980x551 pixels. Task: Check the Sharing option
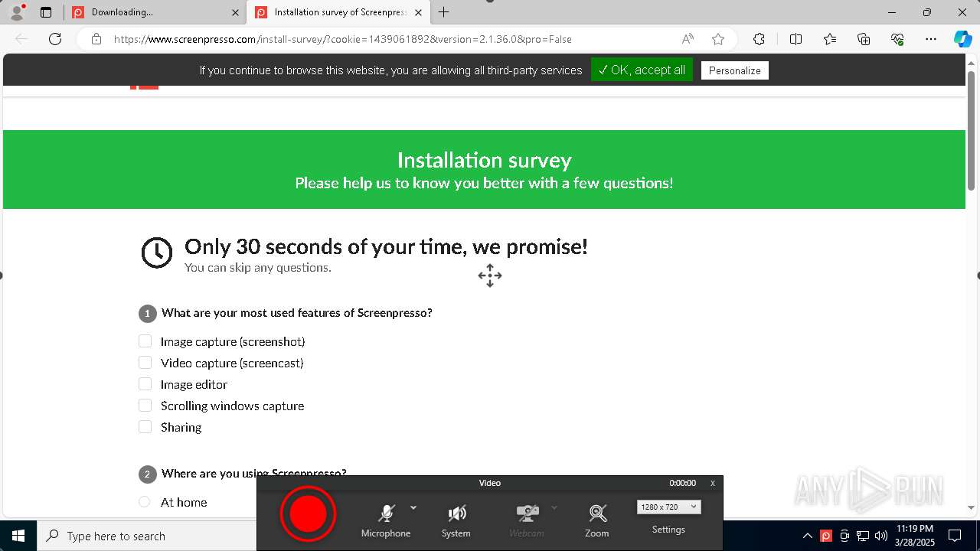[145, 427]
